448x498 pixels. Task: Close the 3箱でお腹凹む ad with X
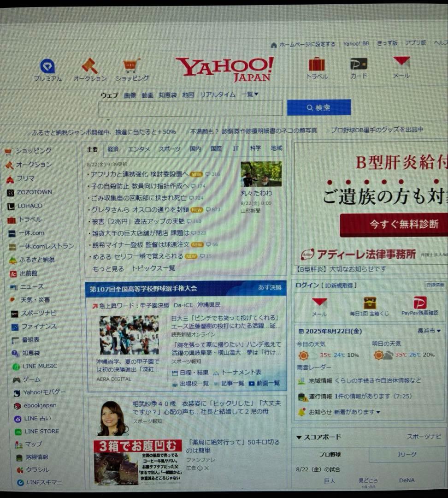point(206,468)
